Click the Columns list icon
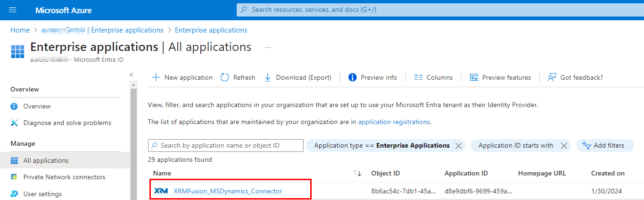This screenshot has width=644, height=200. pyautogui.click(x=418, y=77)
